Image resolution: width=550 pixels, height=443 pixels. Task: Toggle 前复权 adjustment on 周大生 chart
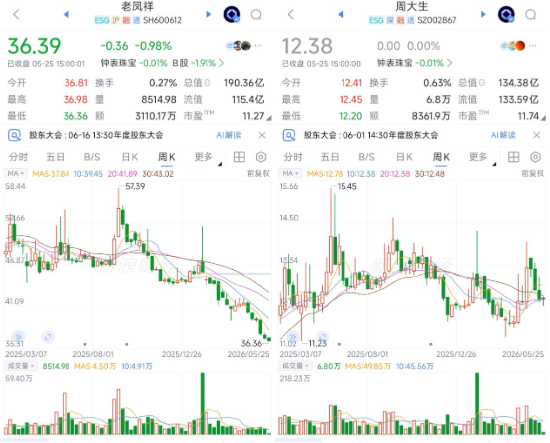tap(533, 174)
